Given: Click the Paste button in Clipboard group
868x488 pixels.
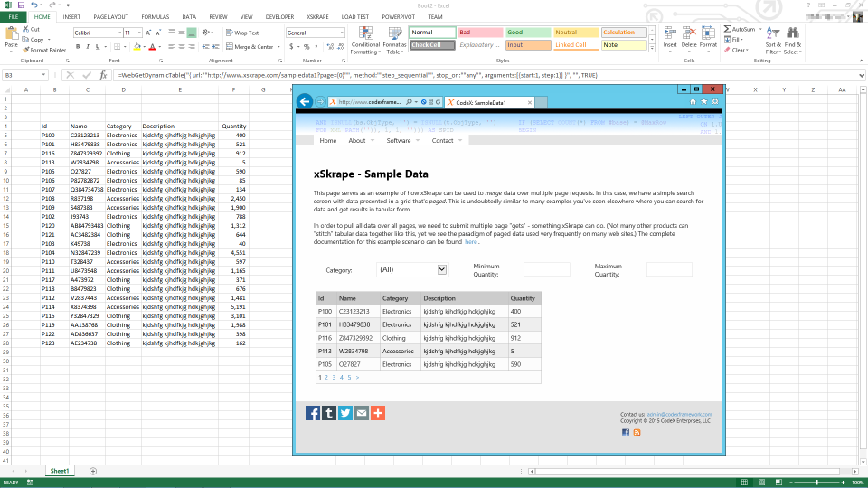Looking at the screenshot, I should click(x=11, y=38).
